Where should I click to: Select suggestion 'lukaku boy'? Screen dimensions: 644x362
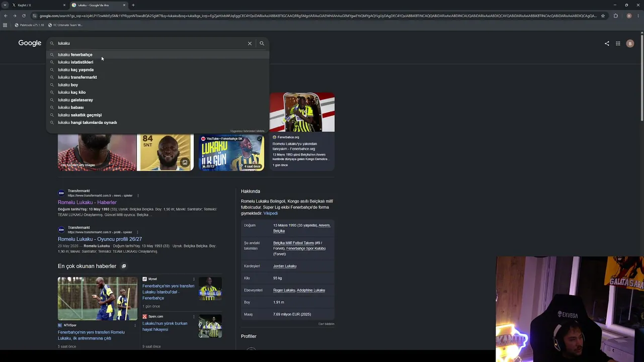157,85
